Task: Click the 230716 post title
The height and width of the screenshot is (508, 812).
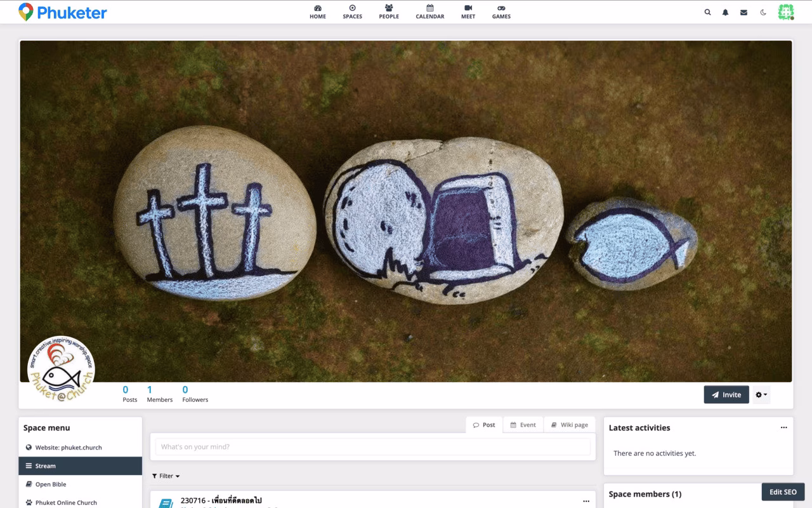Action: (x=221, y=500)
